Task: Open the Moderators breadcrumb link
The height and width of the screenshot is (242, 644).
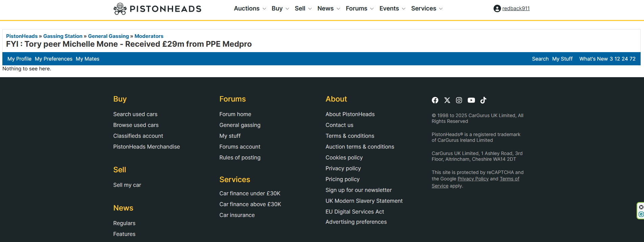Action: 149,36
